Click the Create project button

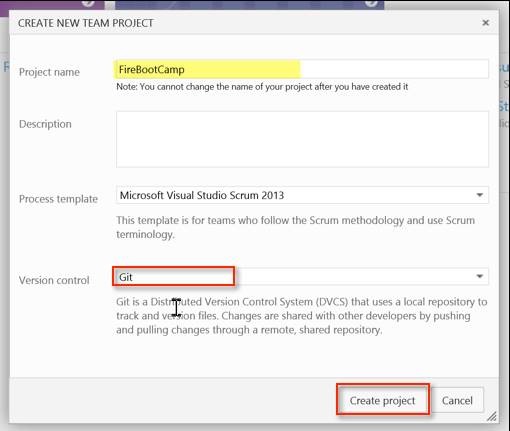coord(383,400)
